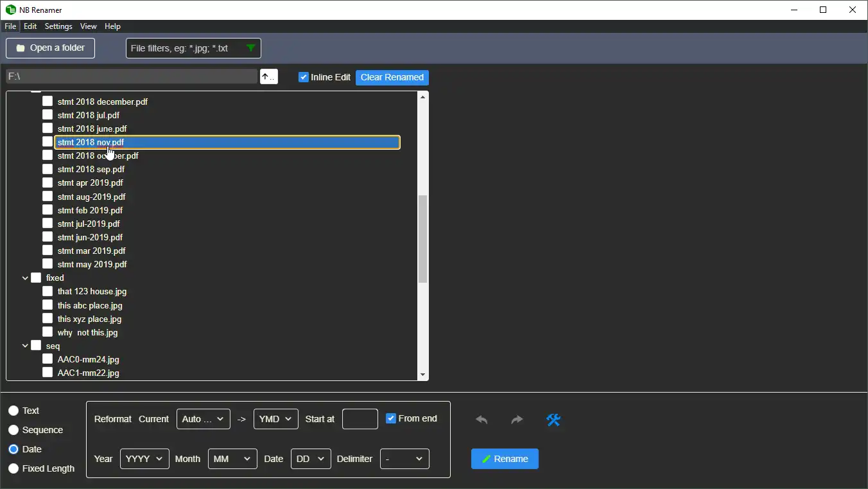Check the box for stmt may 2019.pdf
Image resolution: width=868 pixels, height=489 pixels.
coord(48,263)
